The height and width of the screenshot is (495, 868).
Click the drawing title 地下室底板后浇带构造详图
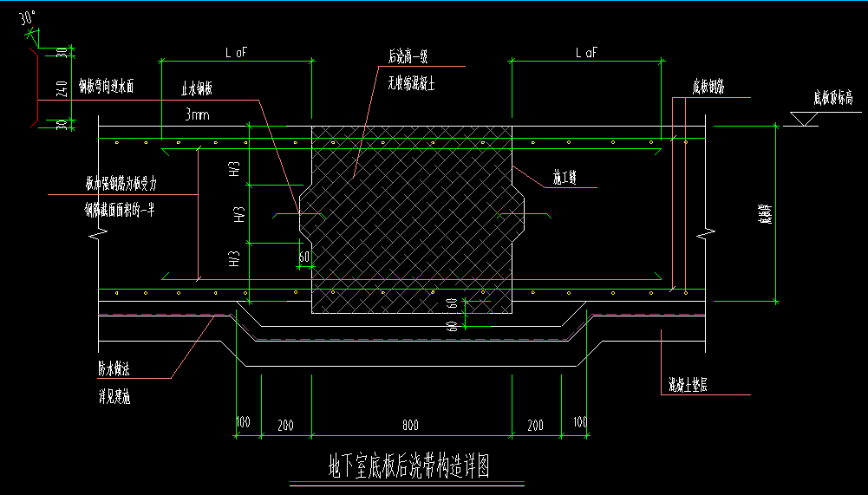pyautogui.click(x=409, y=466)
